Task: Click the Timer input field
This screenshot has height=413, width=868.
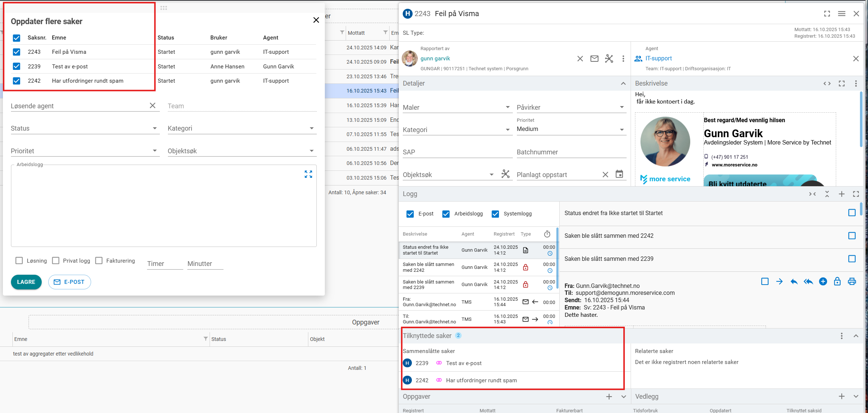Action: pos(165,264)
